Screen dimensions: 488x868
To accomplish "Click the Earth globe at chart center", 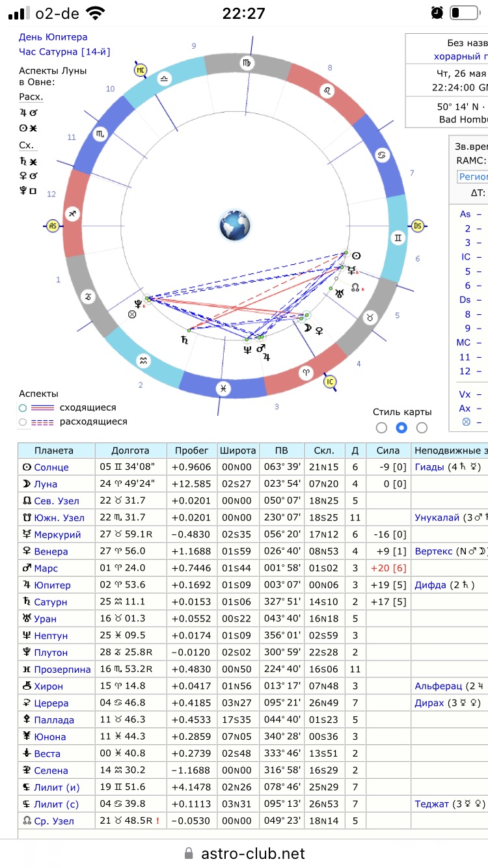I will click(x=235, y=226).
